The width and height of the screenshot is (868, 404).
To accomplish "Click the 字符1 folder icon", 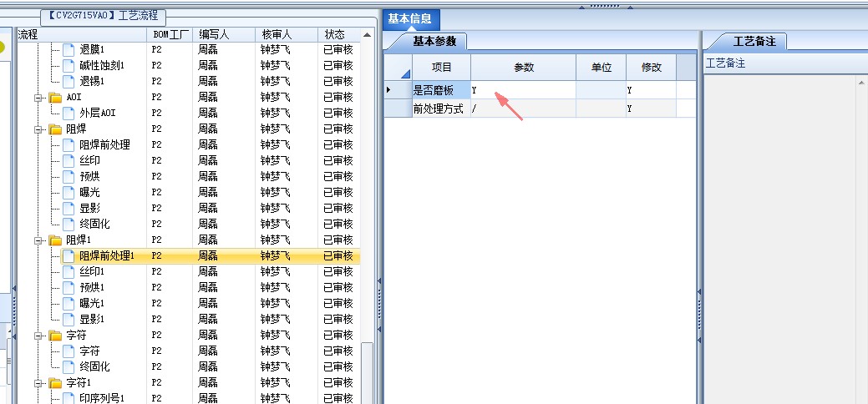I will (x=55, y=383).
